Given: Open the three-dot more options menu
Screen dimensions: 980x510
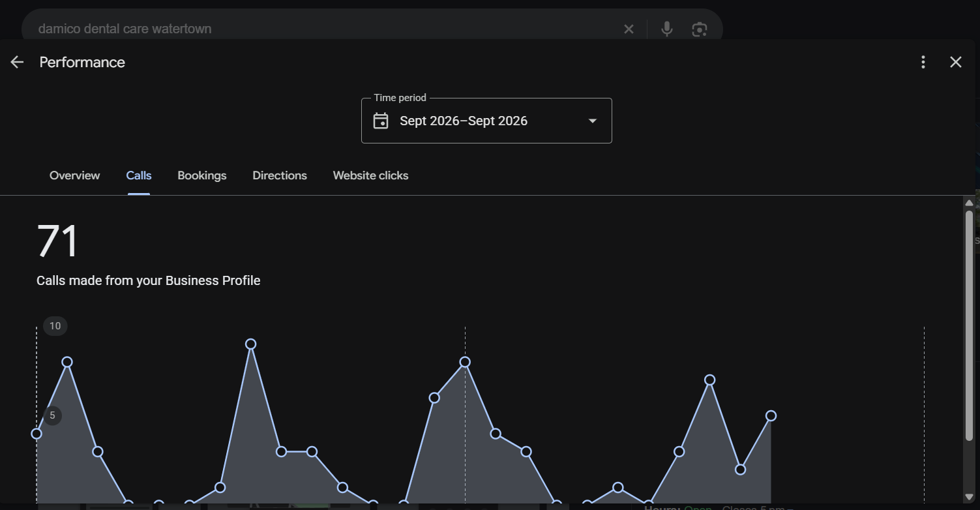Looking at the screenshot, I should (923, 62).
